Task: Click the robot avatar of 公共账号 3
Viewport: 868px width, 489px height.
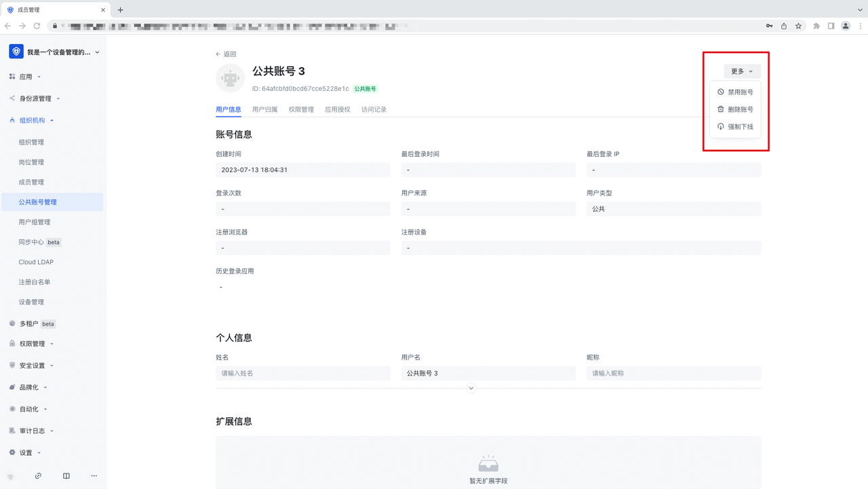Action: click(x=230, y=79)
